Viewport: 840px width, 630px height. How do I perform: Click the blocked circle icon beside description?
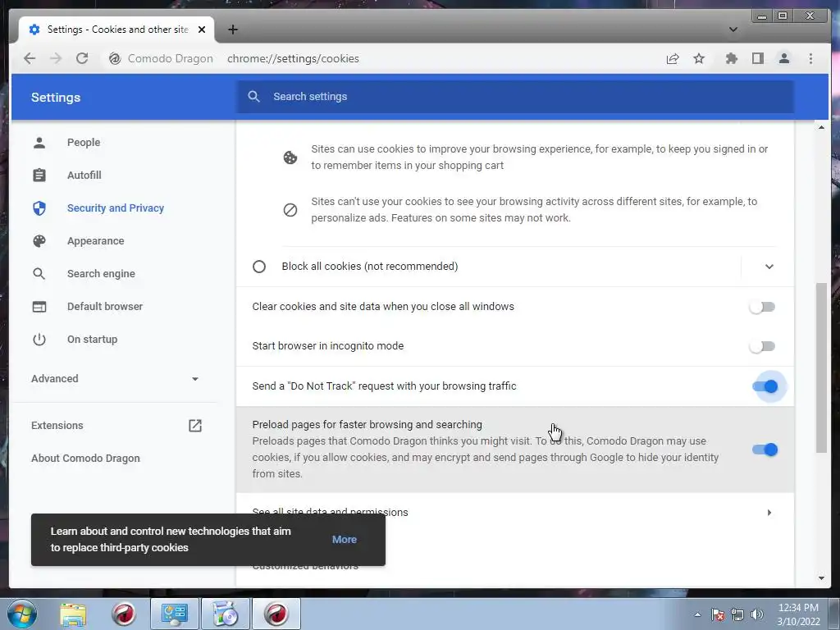(x=290, y=210)
